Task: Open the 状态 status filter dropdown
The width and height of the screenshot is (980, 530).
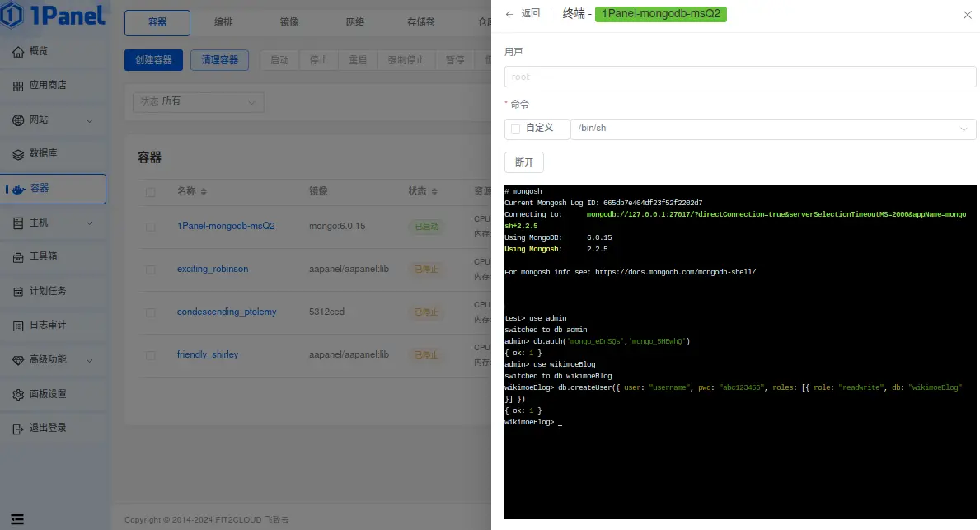Action: pos(198,101)
